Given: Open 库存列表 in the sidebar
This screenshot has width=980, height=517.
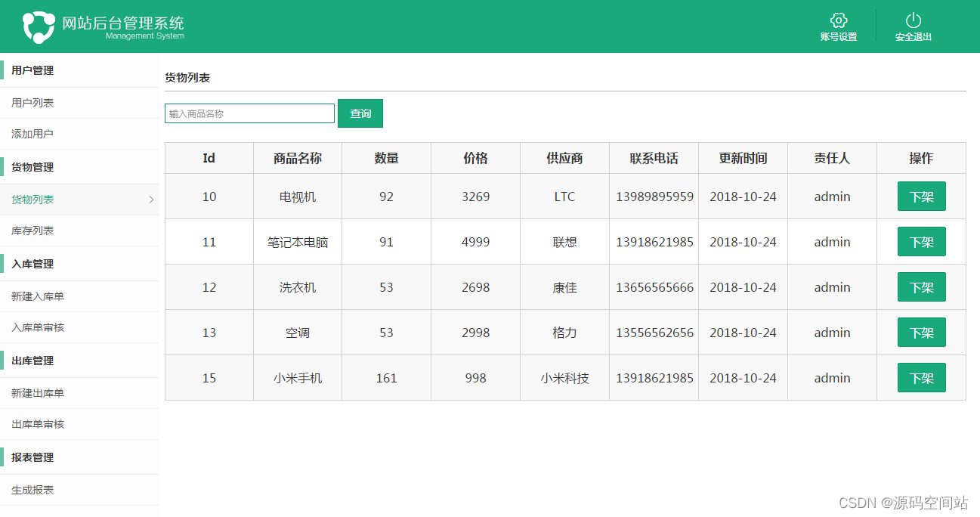Looking at the screenshot, I should click(32, 231).
